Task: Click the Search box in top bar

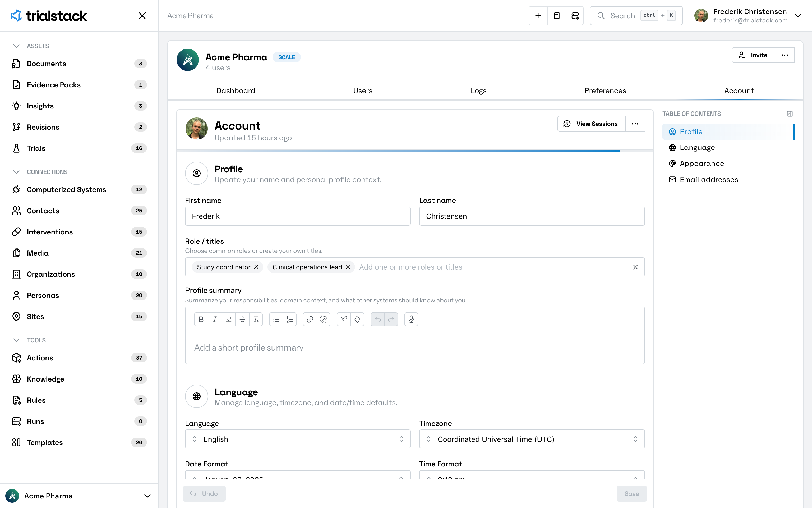Action: pos(636,15)
